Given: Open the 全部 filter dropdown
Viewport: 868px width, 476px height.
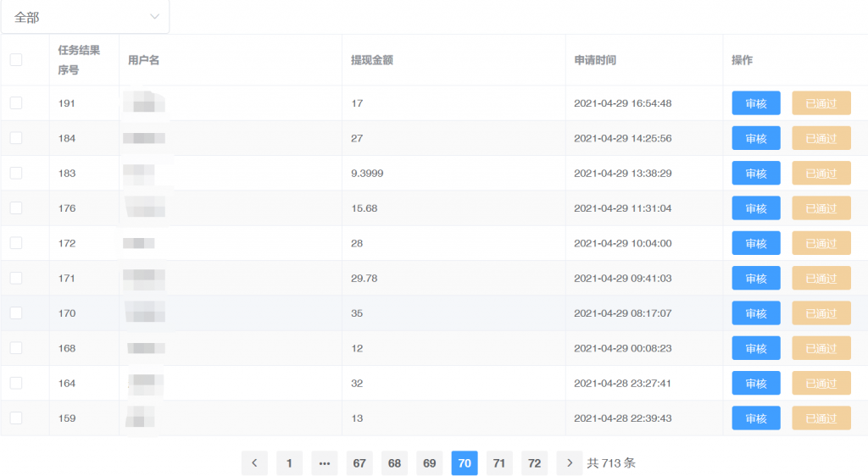Looking at the screenshot, I should point(85,17).
